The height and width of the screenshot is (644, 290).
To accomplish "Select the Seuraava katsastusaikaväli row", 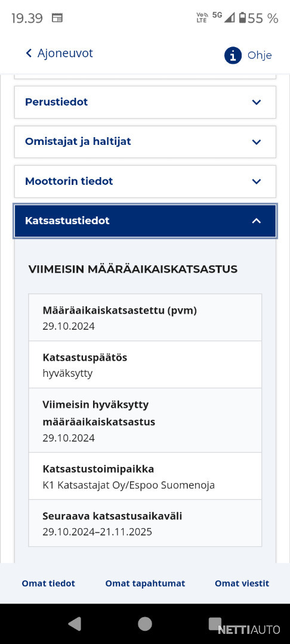I will 145,524.
